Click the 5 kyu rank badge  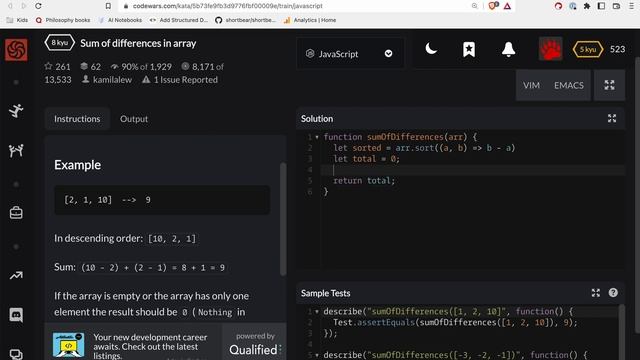click(588, 49)
